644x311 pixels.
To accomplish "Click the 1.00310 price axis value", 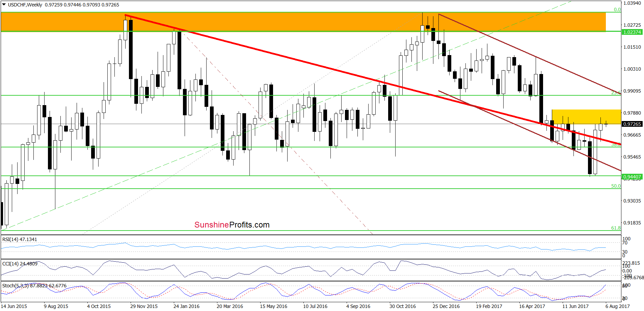I will (632, 69).
